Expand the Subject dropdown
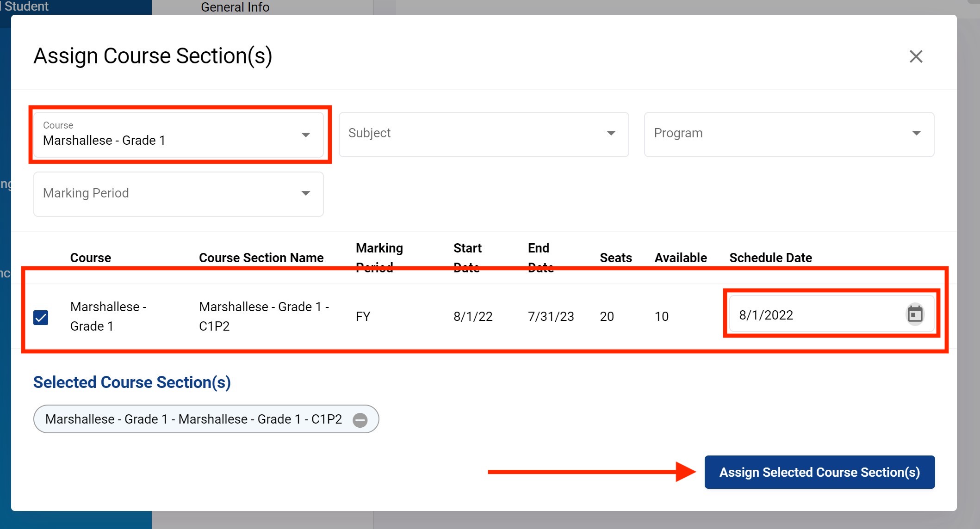The width and height of the screenshot is (980, 529). [484, 134]
